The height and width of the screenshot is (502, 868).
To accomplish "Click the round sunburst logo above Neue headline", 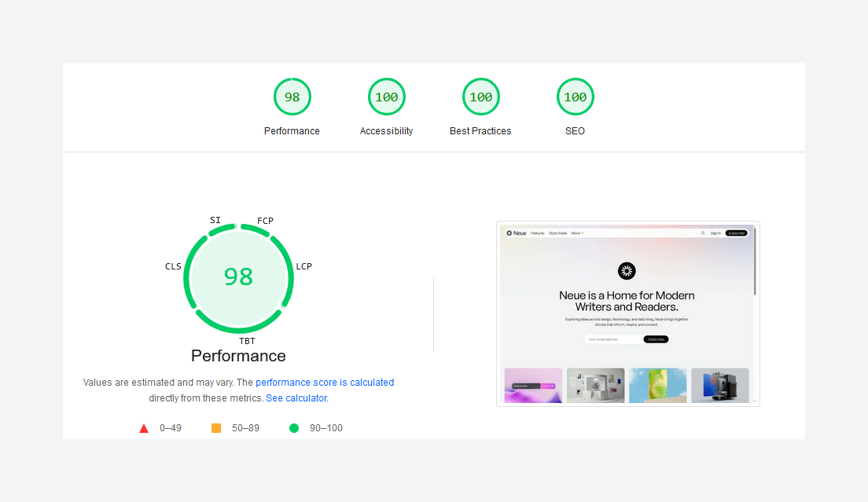I will click(x=627, y=271).
